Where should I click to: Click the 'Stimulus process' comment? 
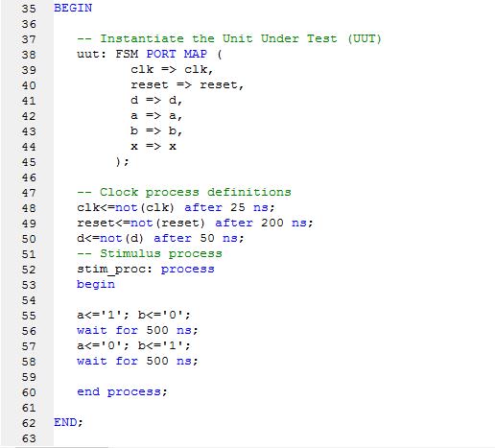[x=150, y=253]
